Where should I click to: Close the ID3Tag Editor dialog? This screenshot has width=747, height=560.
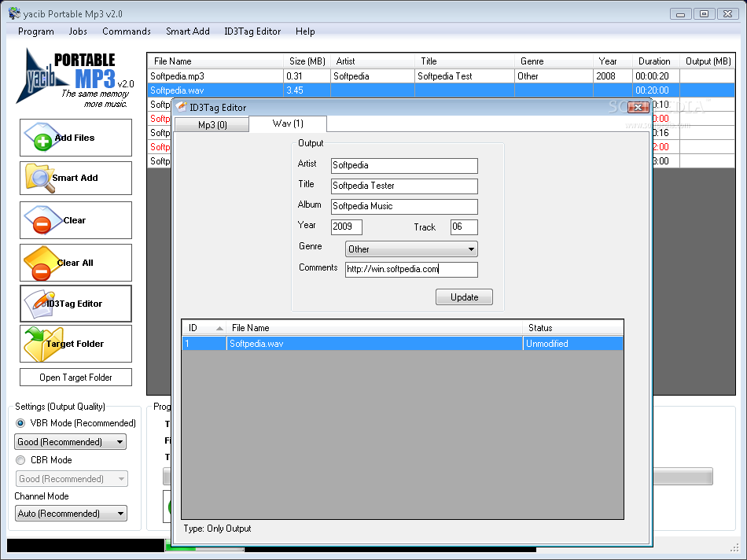click(x=638, y=107)
